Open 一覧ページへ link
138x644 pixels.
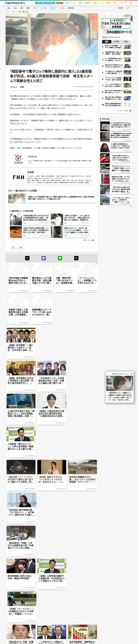[87, 240]
